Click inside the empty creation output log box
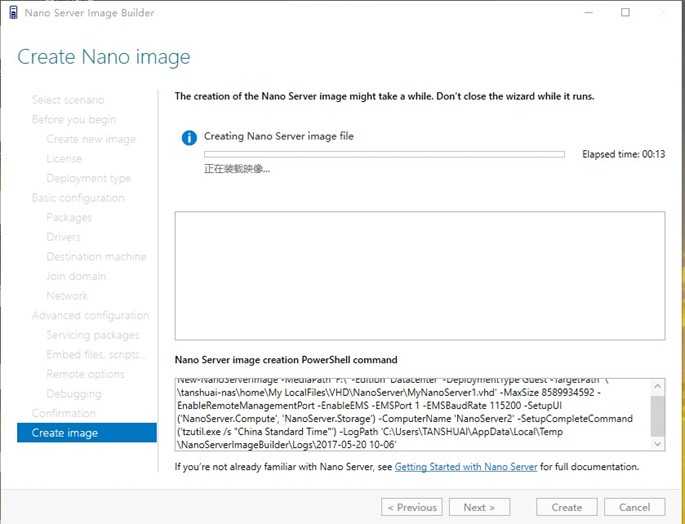The height and width of the screenshot is (524, 685). [420, 276]
